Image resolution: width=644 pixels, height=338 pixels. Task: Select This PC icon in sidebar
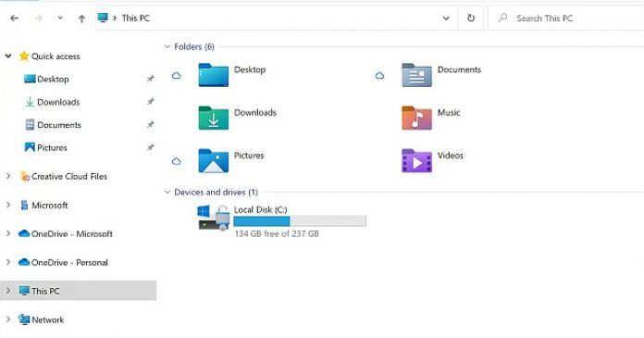[x=25, y=291]
